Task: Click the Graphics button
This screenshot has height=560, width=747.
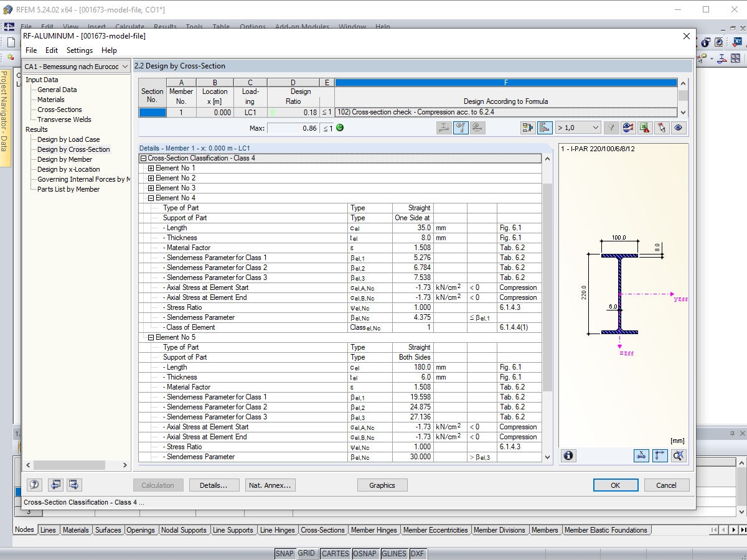Action: click(x=382, y=485)
